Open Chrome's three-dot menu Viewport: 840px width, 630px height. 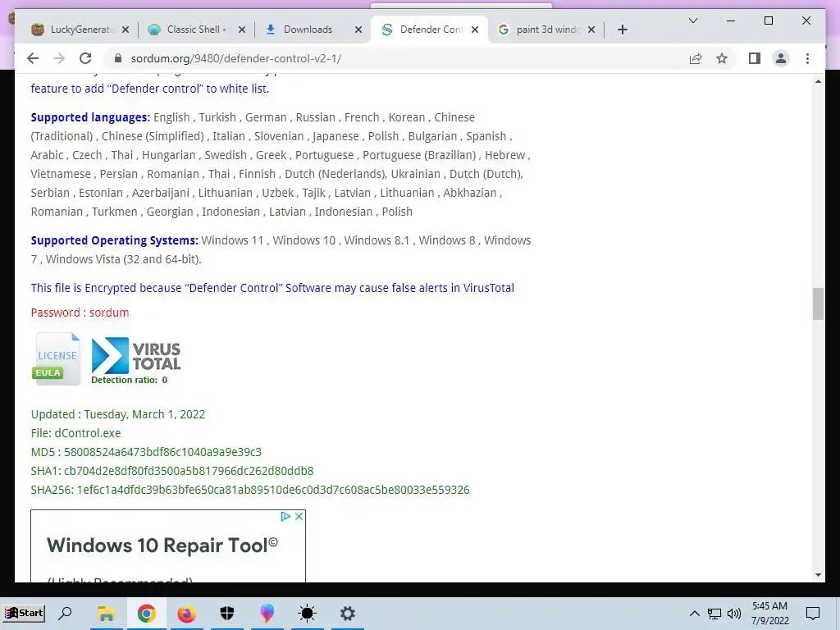[807, 58]
